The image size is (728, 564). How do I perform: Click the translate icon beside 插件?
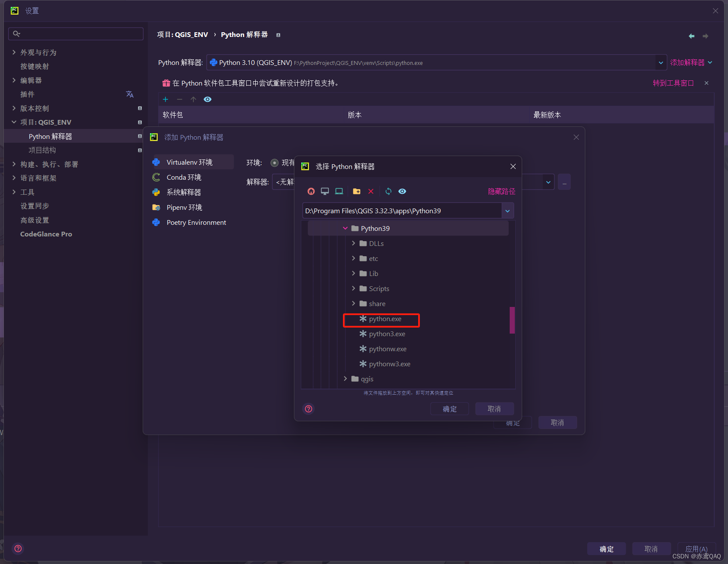130,94
